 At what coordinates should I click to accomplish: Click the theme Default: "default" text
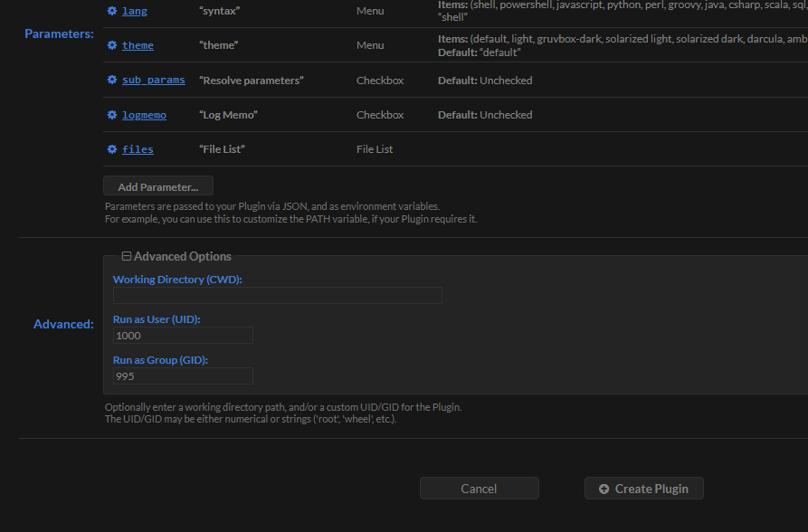480,52
